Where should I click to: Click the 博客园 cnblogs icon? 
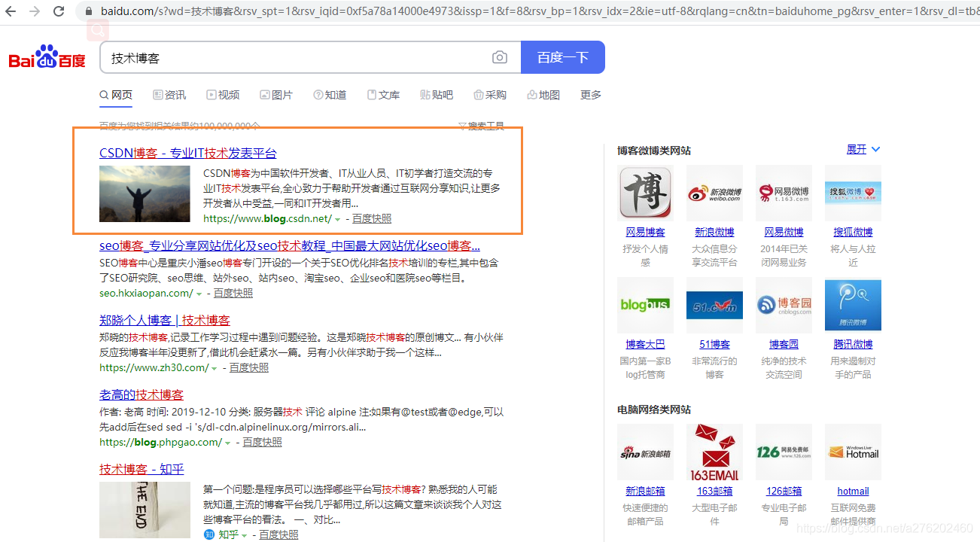pyautogui.click(x=784, y=305)
